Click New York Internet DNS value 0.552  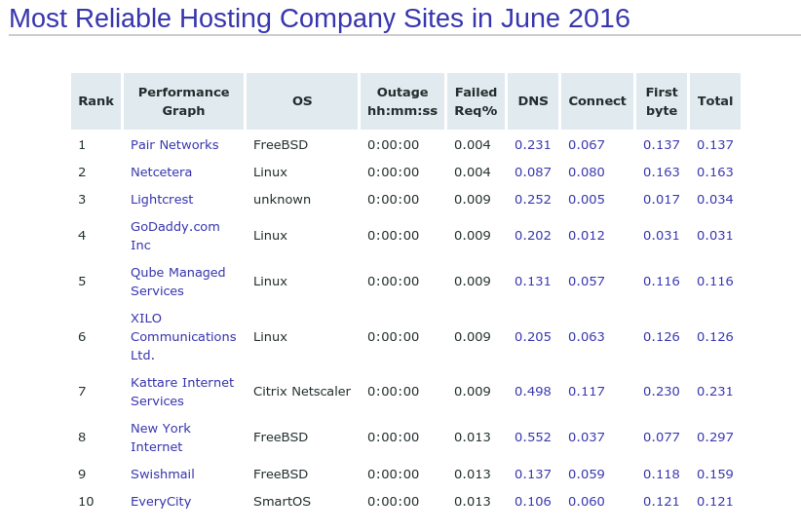[532, 437]
